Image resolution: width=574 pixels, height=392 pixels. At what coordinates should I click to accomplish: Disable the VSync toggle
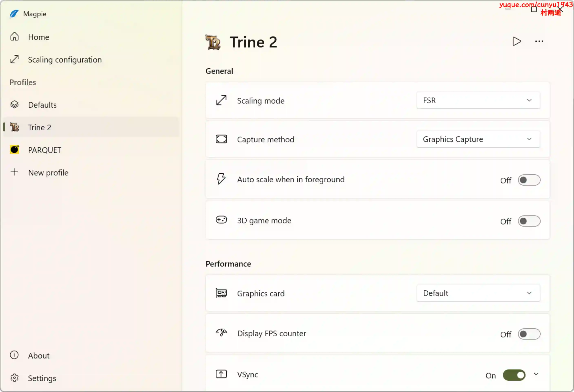click(x=514, y=375)
